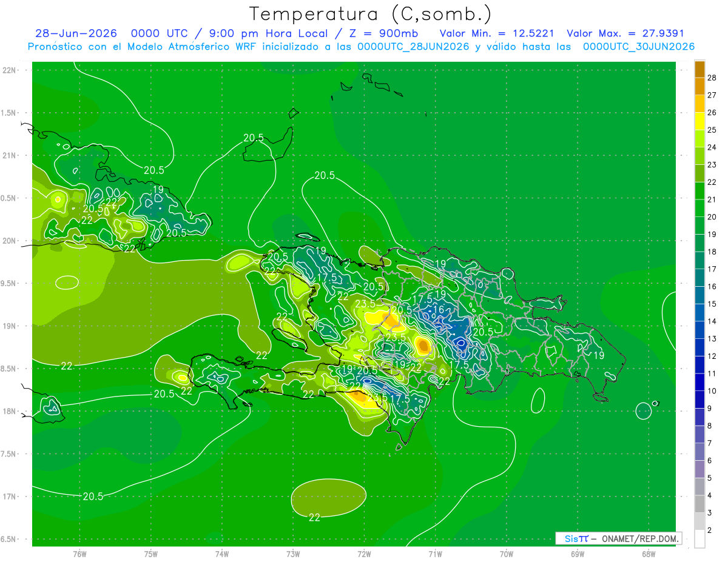The height and width of the screenshot is (562, 728).
Task: Click legend value "4"
Action: tap(710, 495)
